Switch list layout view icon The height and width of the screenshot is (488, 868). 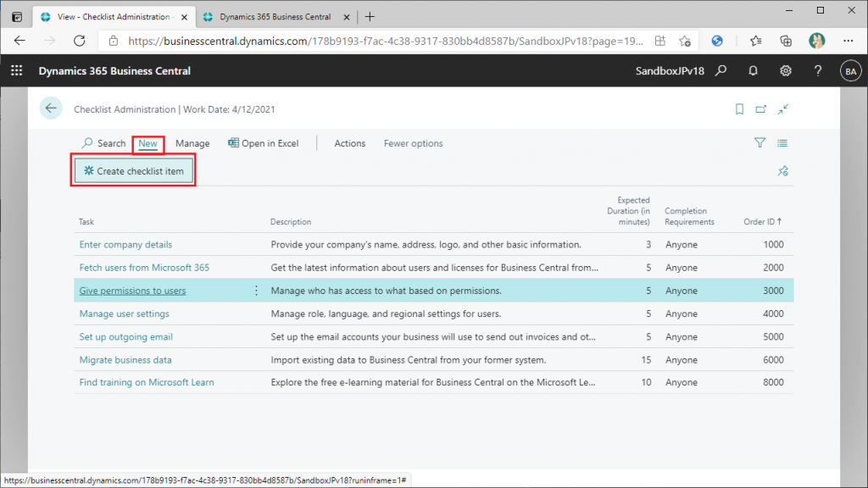coord(782,142)
